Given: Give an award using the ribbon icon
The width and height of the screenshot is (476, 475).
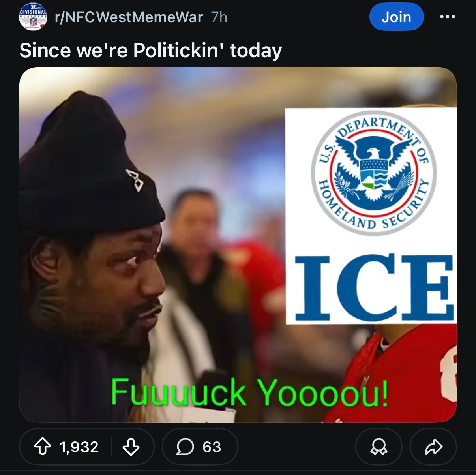Looking at the screenshot, I should (379, 447).
